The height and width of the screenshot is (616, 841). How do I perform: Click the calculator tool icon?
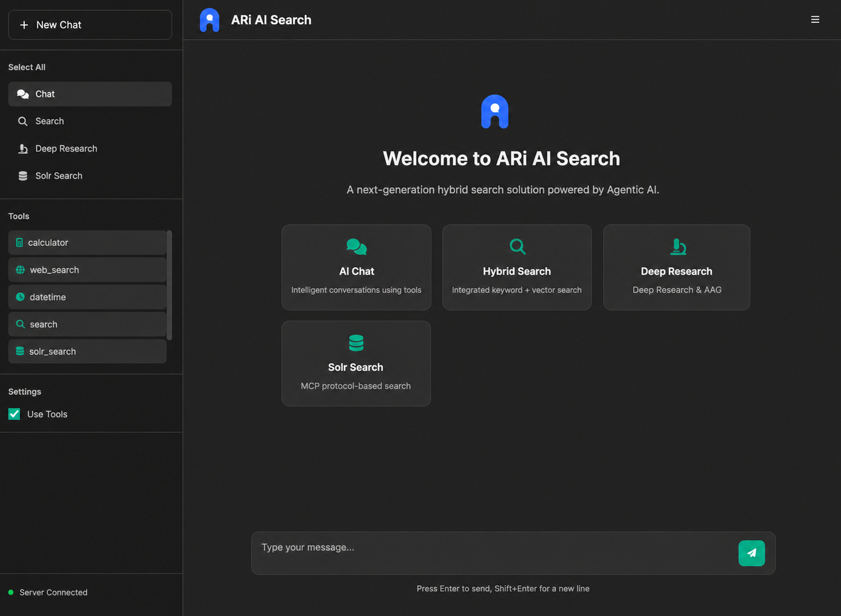tap(19, 243)
